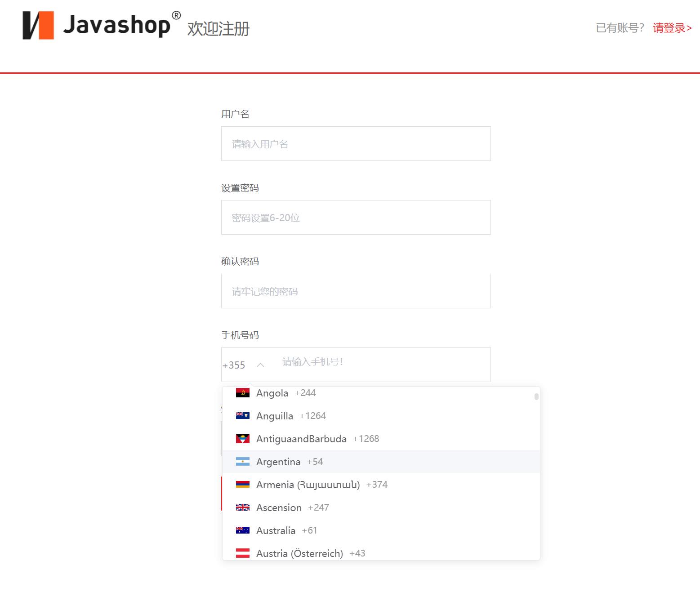This screenshot has height=592, width=700.
Task: Open the +355 country code selector
Action: click(x=234, y=365)
